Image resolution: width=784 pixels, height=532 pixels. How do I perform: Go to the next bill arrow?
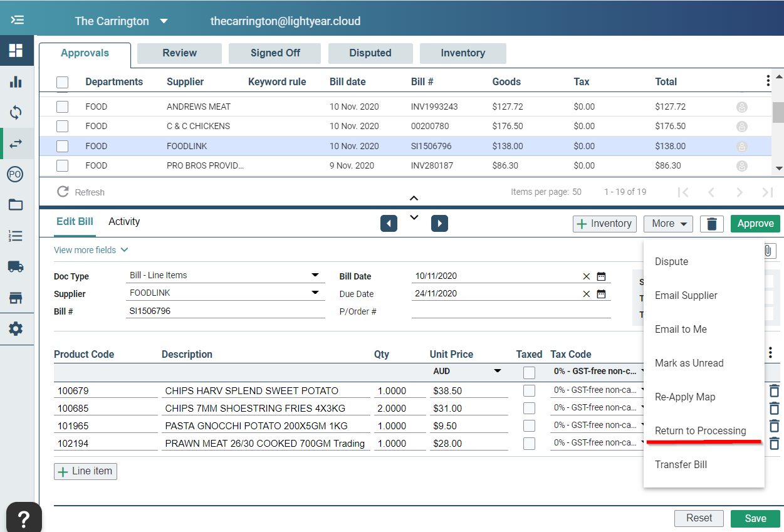pyautogui.click(x=439, y=223)
